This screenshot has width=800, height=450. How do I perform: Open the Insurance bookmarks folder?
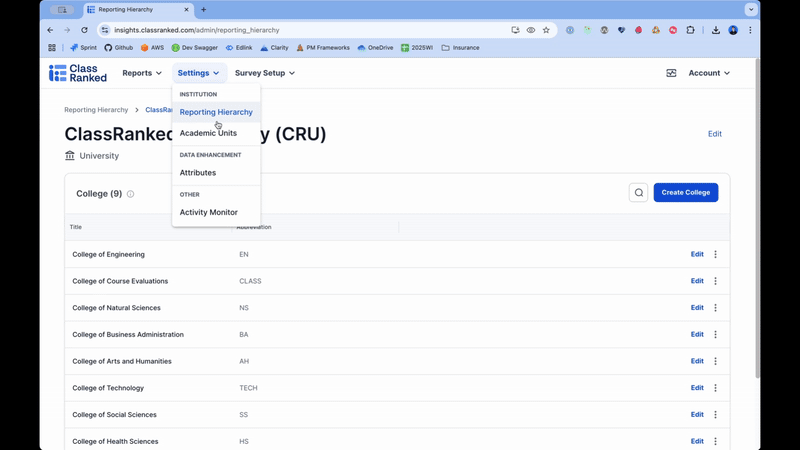pyautogui.click(x=460, y=47)
